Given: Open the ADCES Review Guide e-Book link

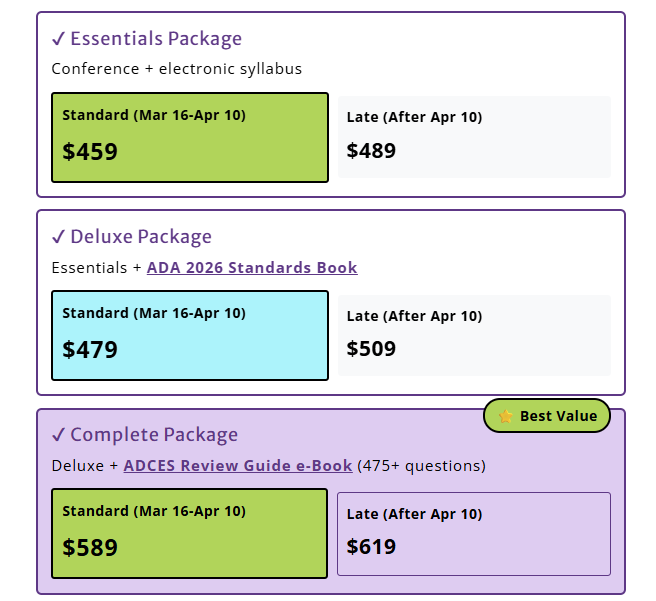Looking at the screenshot, I should click(x=238, y=466).
